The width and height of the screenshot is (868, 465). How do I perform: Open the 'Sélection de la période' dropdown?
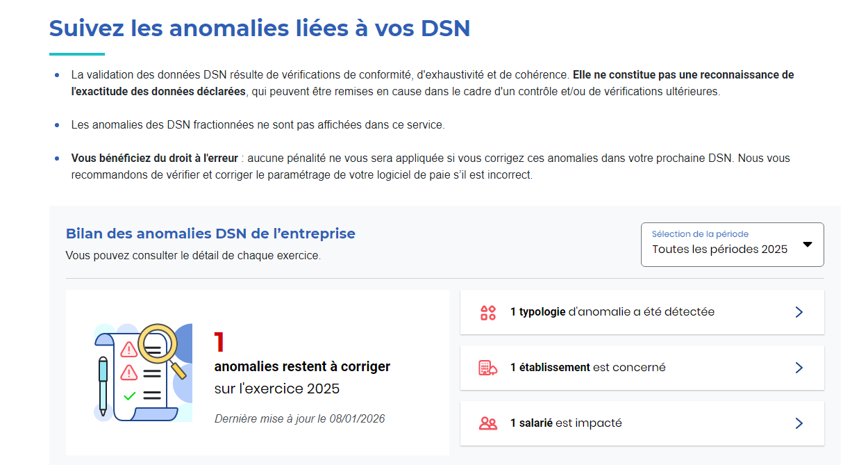(x=732, y=244)
